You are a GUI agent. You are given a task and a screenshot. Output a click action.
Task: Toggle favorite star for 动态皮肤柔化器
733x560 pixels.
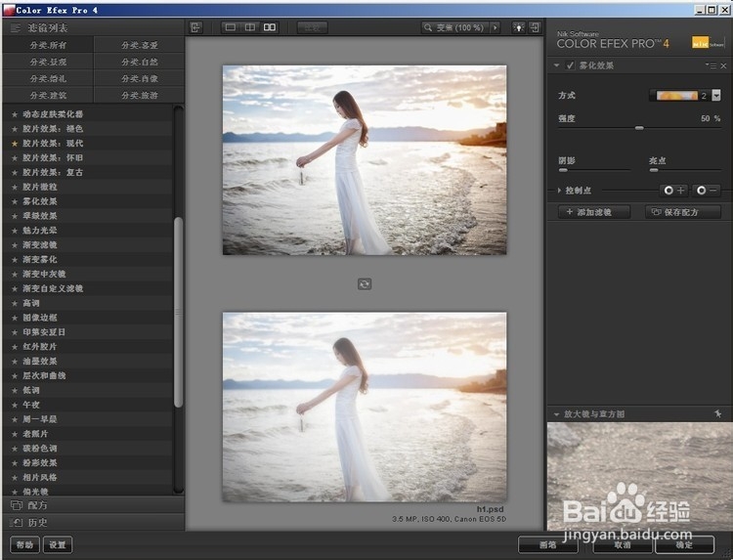tap(15, 114)
